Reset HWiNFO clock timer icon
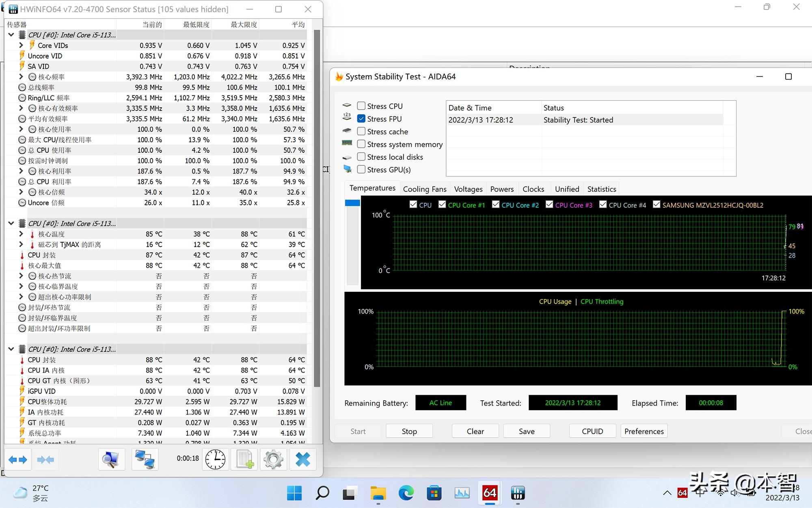This screenshot has height=508, width=812. click(215, 460)
